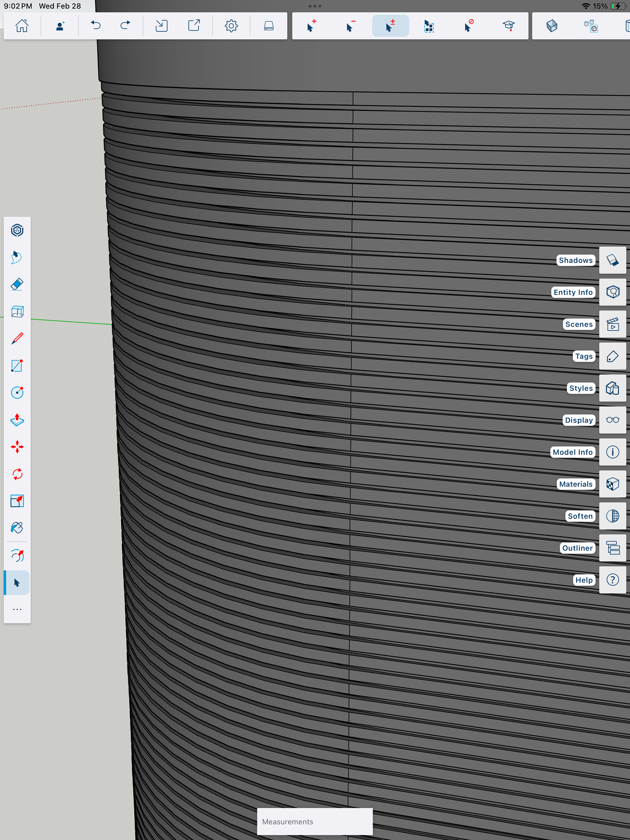This screenshot has height=840, width=630.
Task: Enable add-to-selection mode
Action: (x=312, y=26)
